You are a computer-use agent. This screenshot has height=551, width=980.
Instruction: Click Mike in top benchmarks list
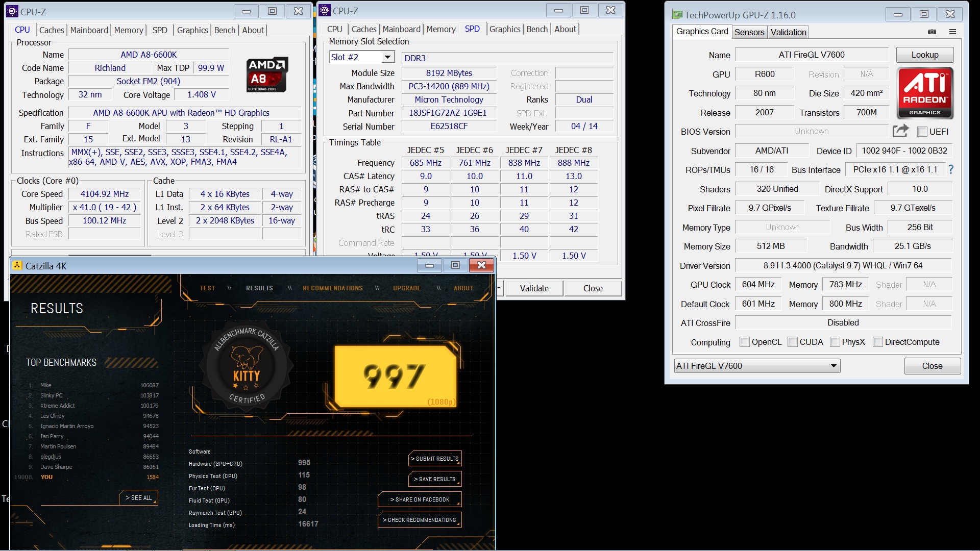(x=46, y=385)
